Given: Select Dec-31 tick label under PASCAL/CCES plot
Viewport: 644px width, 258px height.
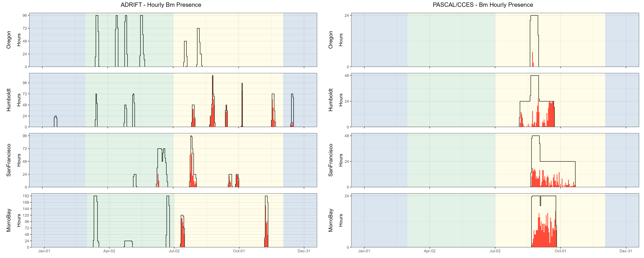Looking at the screenshot, I should tap(626, 251).
